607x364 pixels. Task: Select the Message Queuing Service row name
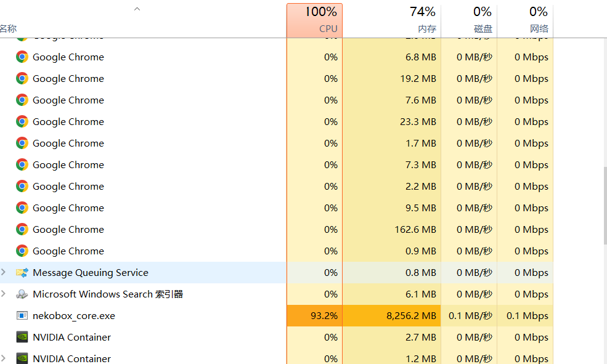click(91, 273)
